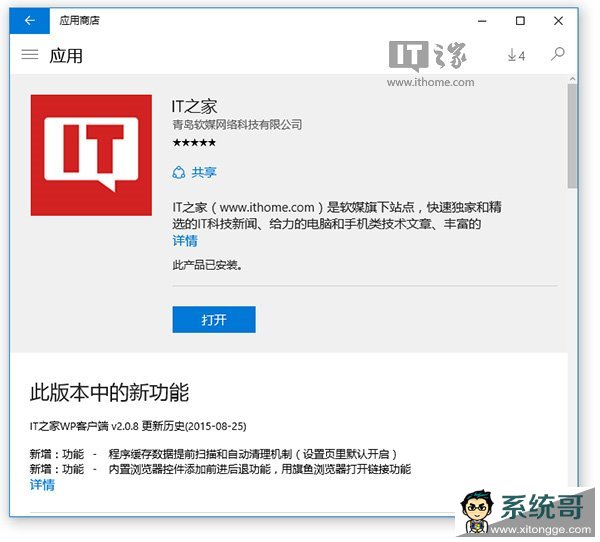Click the red IT之家 app logo

(x=91, y=155)
